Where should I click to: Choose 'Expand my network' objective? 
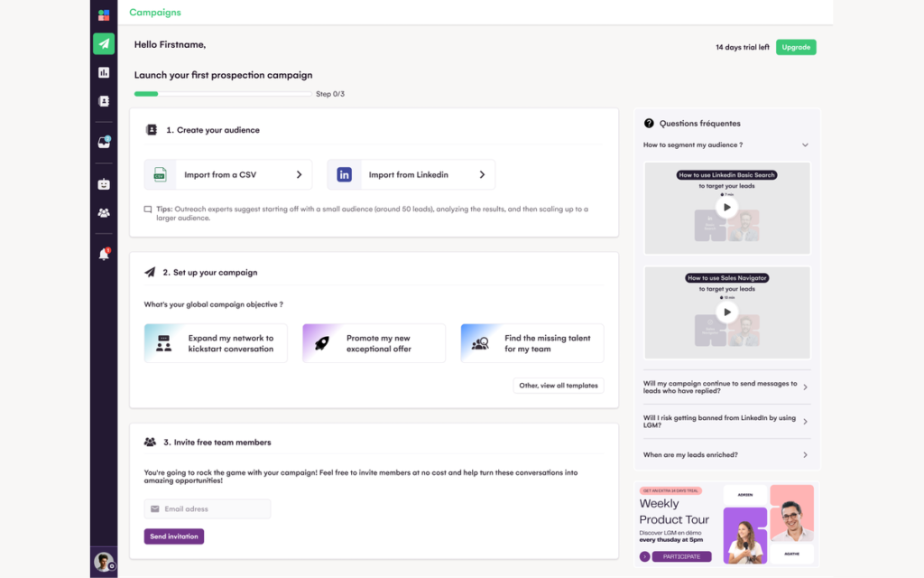tap(216, 343)
